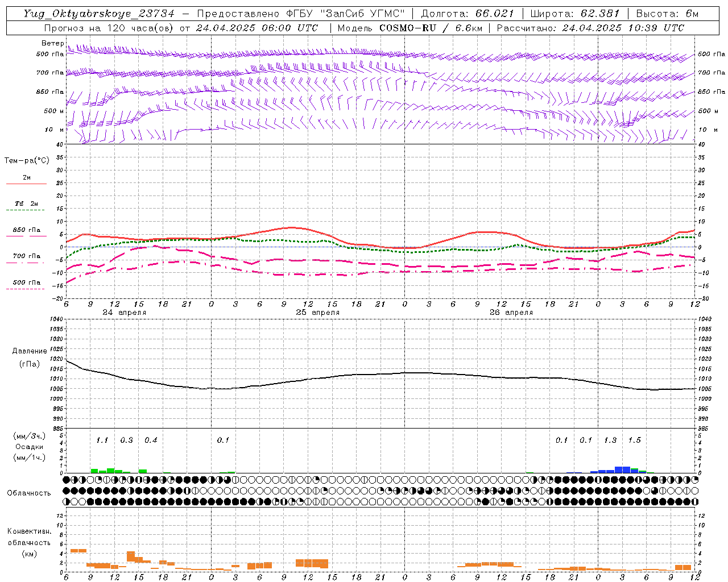This screenshot has width=728, height=582.
Task: Click the 500 м wind level label on left
Action: [53, 111]
